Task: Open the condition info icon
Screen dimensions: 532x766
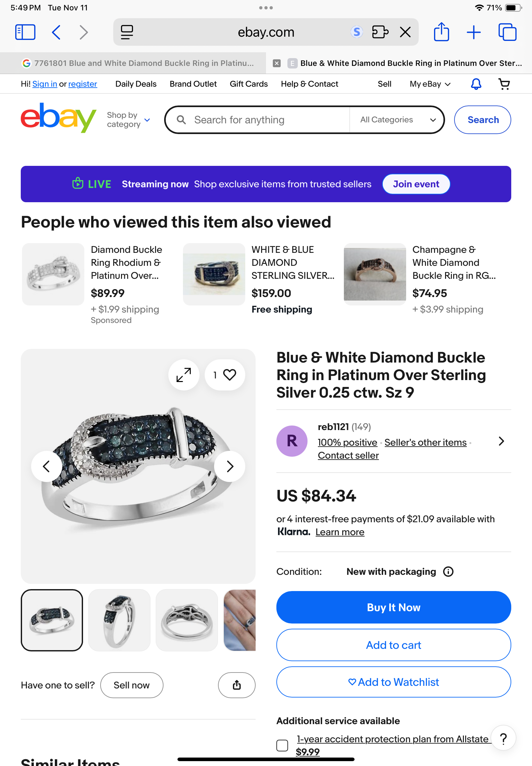Action: (448, 572)
